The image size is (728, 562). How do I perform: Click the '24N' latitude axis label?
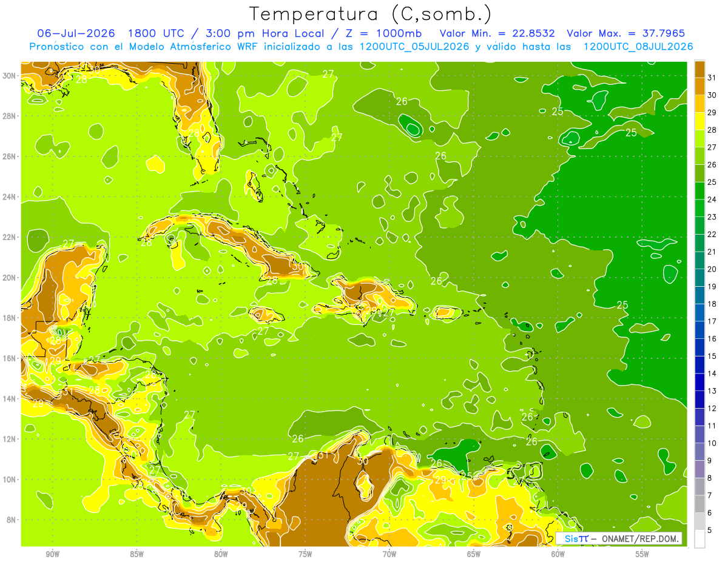pyautogui.click(x=10, y=196)
